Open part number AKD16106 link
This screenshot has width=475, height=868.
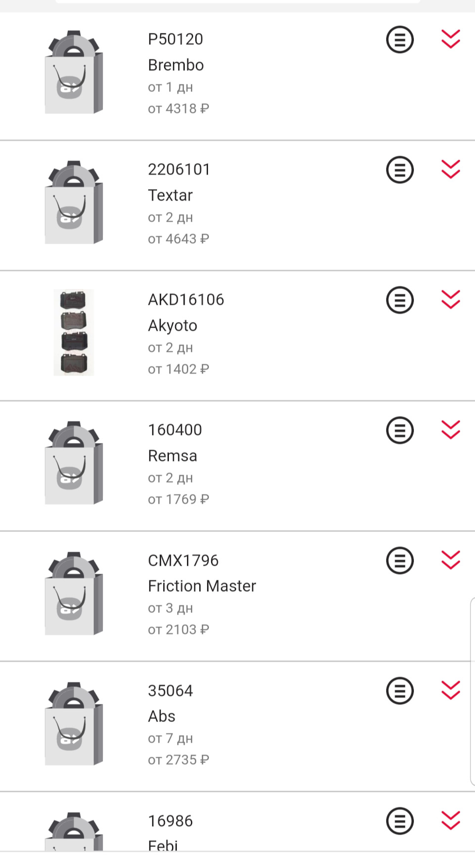point(186,300)
